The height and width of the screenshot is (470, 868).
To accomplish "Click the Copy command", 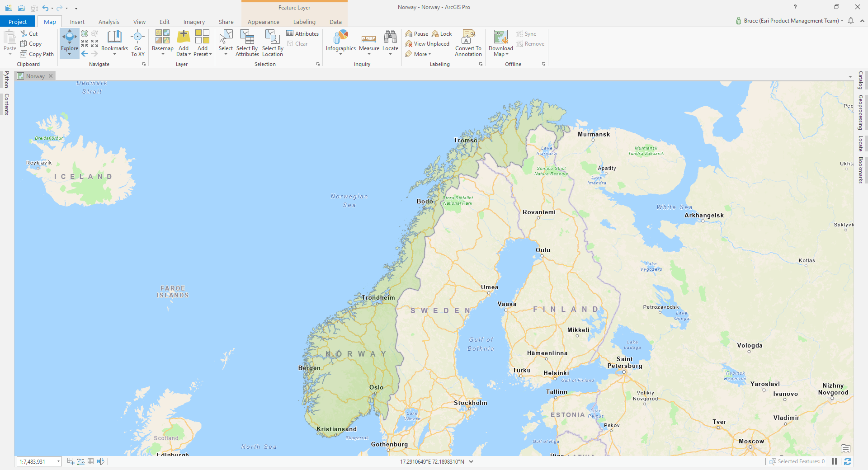I will (x=31, y=44).
